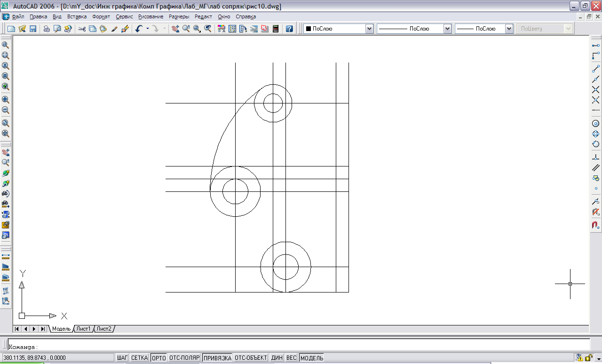Open Tool Palettes window icon

click(243, 29)
